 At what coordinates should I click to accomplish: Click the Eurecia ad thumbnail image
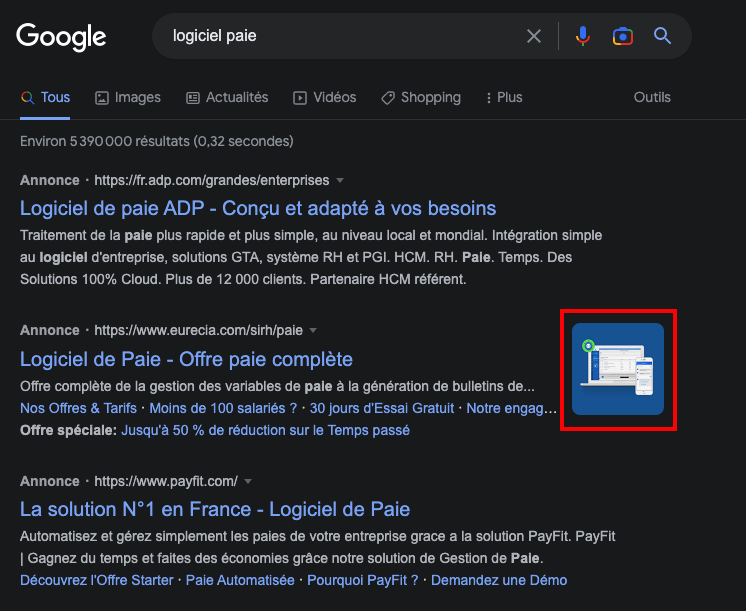618,369
